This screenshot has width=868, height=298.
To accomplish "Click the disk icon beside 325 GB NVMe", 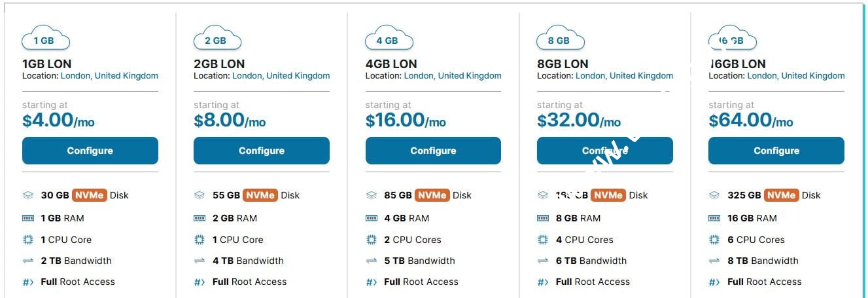I will (714, 195).
